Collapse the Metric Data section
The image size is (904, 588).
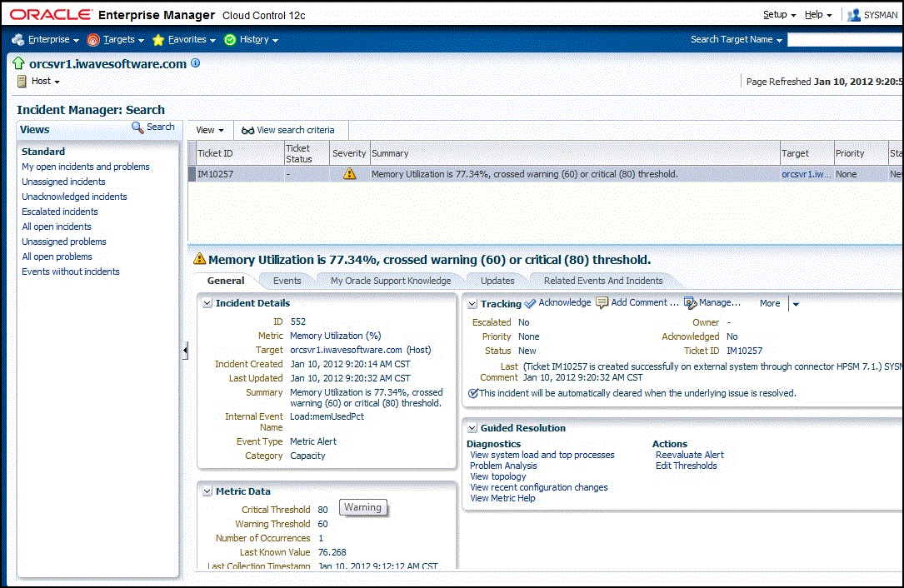coord(207,491)
